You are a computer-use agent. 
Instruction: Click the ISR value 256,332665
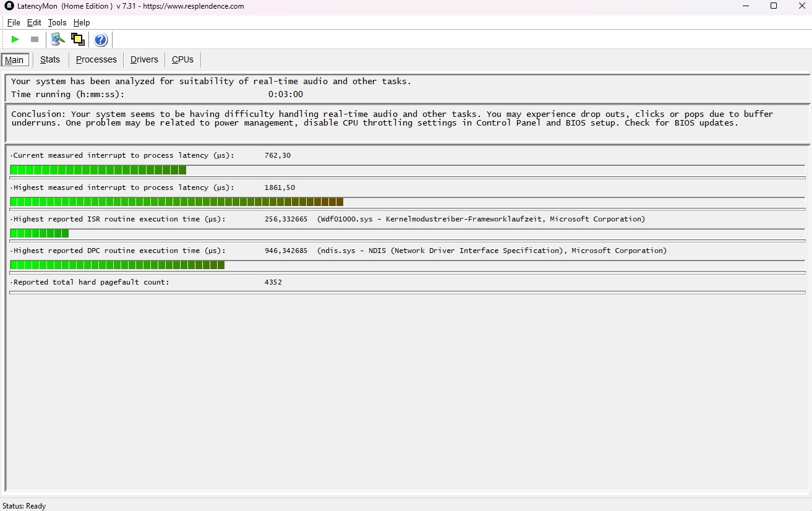(x=286, y=219)
